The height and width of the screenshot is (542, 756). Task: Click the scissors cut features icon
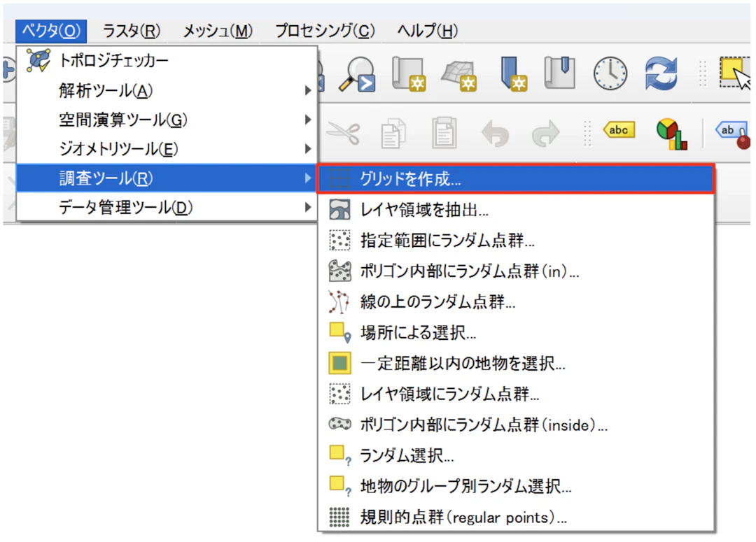click(x=343, y=132)
